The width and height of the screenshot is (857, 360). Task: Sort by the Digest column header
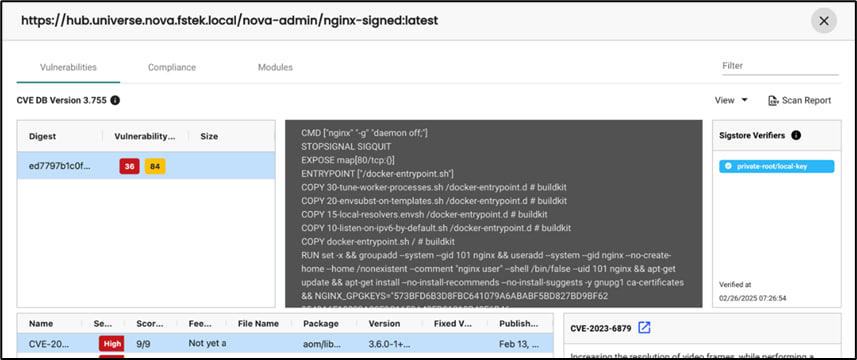43,137
